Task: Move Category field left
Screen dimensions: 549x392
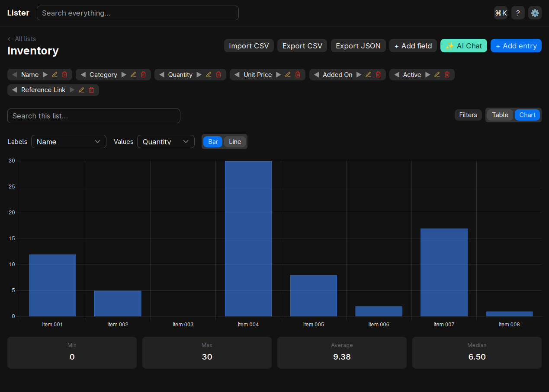Action: click(83, 75)
